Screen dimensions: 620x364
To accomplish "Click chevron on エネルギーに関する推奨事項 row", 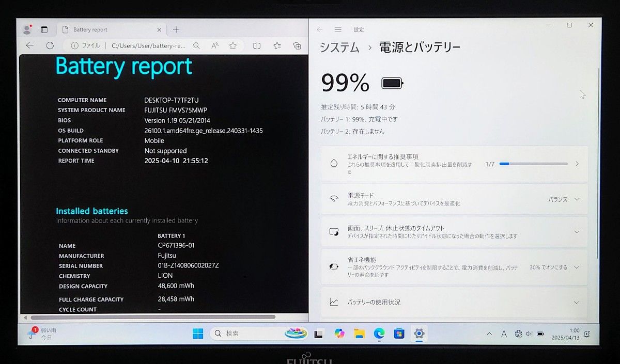I will point(577,164).
